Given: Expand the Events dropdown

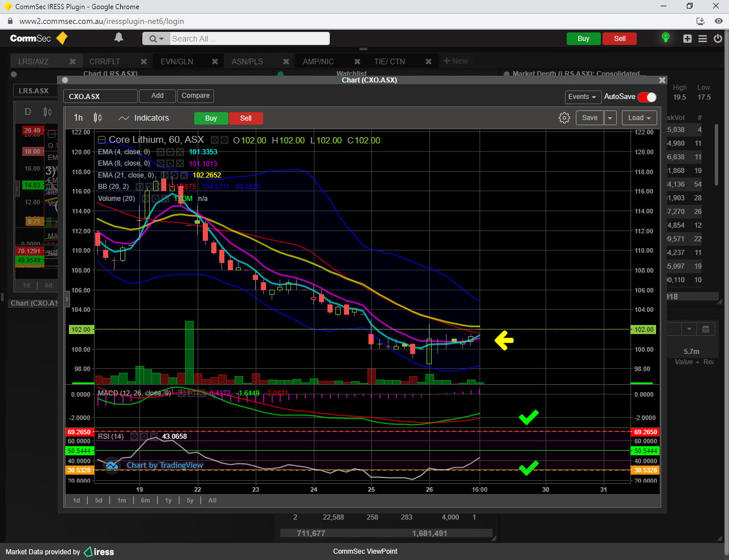Looking at the screenshot, I should tap(581, 97).
